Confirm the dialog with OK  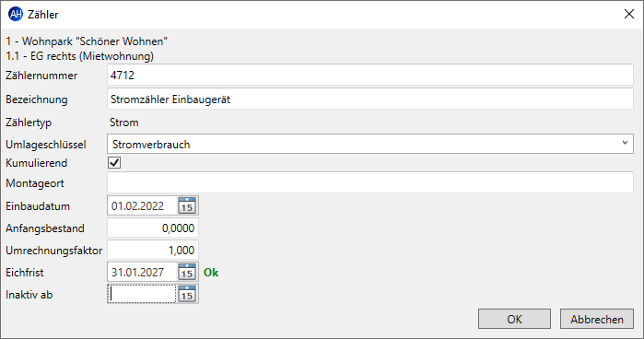tap(514, 319)
